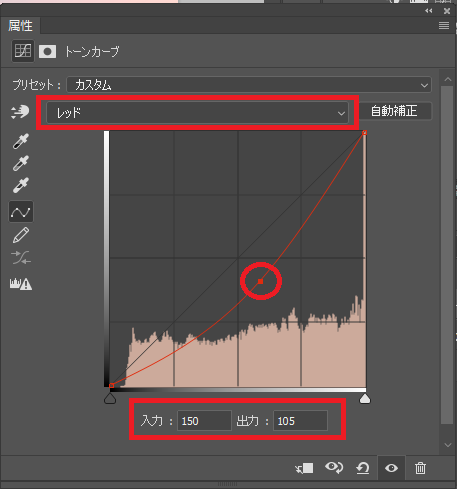Image resolution: width=457 pixels, height=489 pixels.
Task: Toggle clip to layer button
Action: coord(304,468)
